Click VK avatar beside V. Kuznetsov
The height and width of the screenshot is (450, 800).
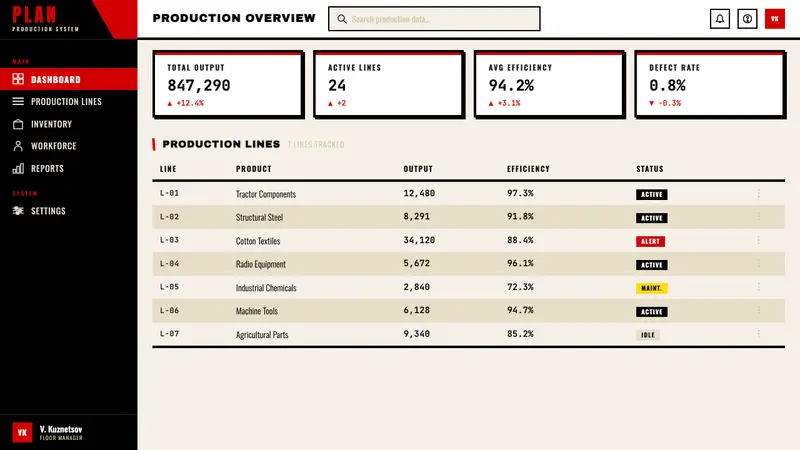(x=22, y=432)
